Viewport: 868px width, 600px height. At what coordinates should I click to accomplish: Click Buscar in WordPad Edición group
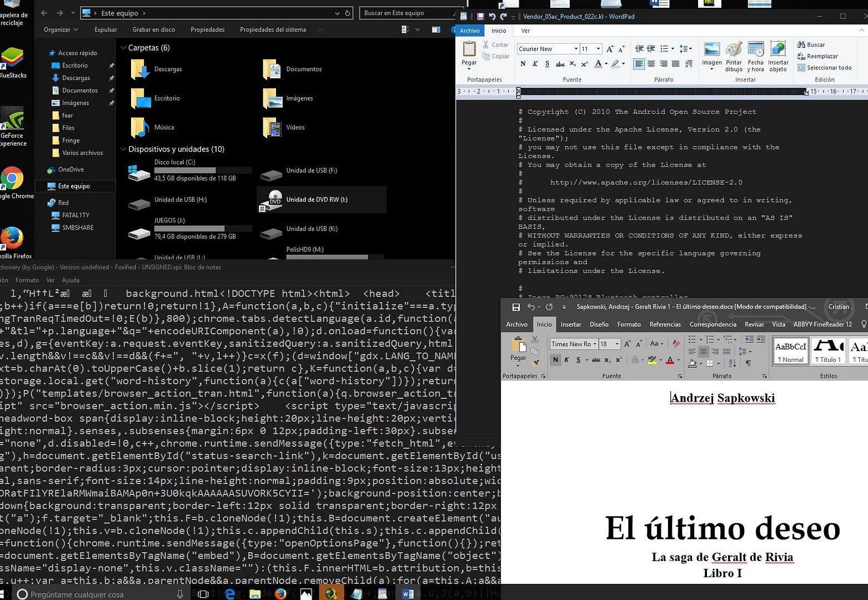point(811,44)
